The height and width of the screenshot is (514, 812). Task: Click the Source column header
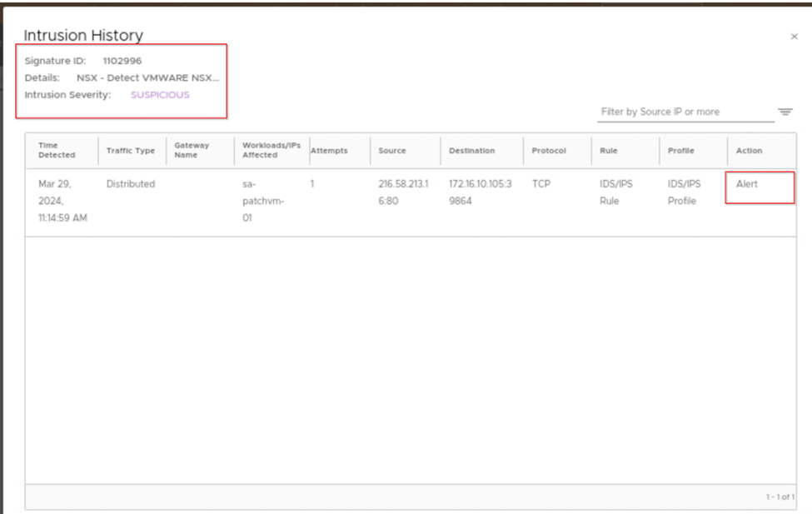392,151
